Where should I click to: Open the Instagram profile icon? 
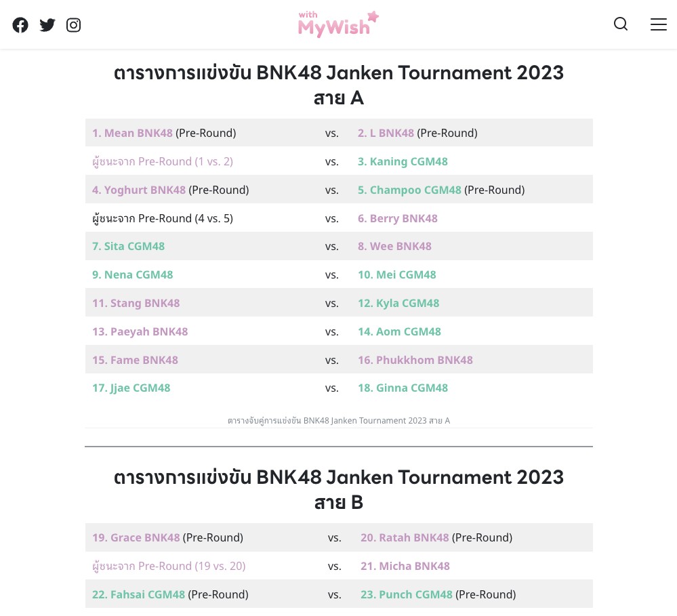(x=74, y=25)
